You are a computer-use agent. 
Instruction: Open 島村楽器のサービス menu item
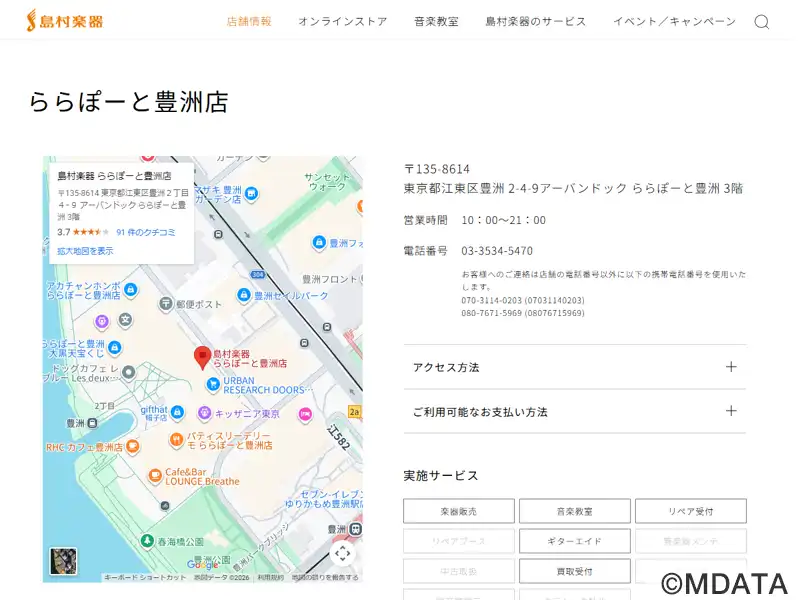(x=536, y=21)
